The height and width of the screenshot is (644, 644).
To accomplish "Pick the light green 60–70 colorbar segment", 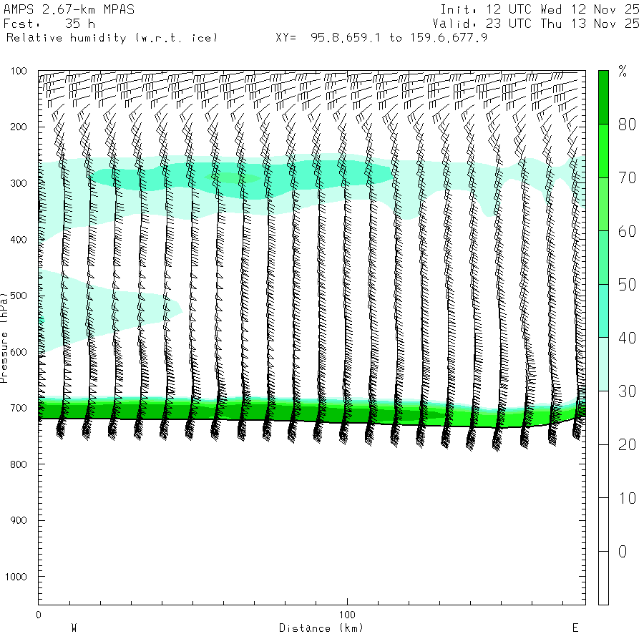I will coord(603,204).
